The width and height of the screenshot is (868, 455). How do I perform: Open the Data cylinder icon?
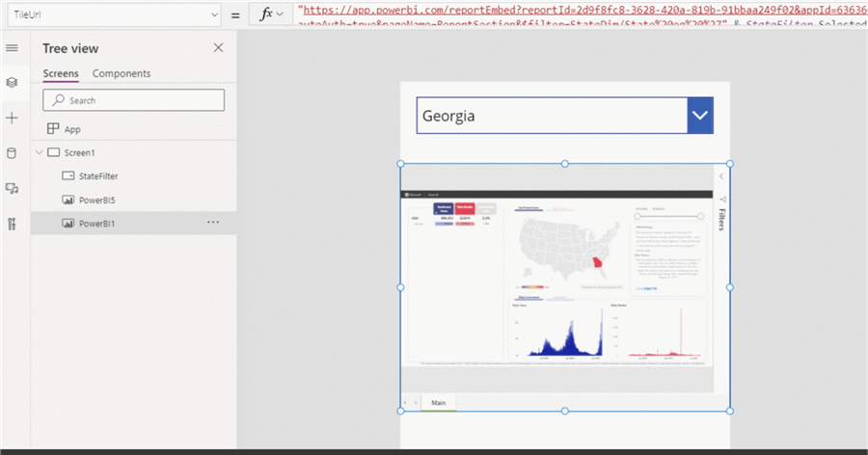click(x=12, y=153)
